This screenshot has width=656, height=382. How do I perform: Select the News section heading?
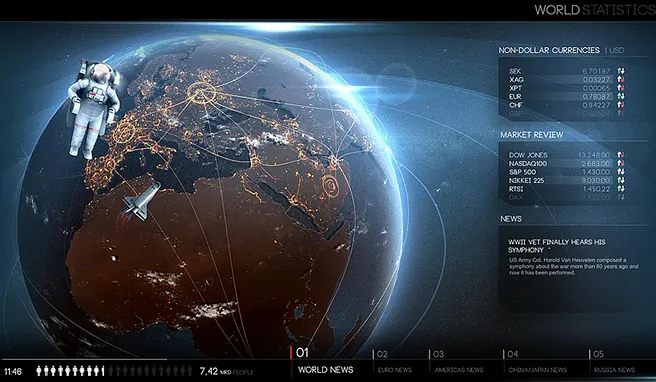tap(511, 219)
